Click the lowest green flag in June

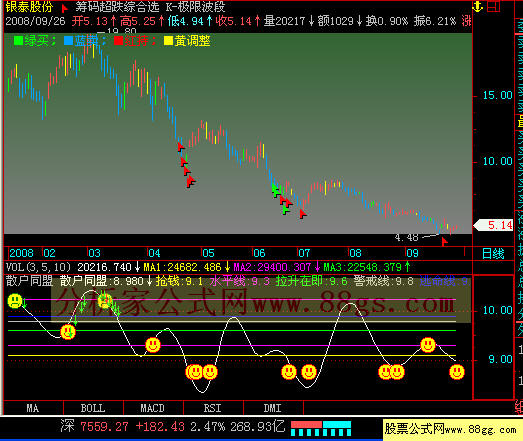[x=286, y=210]
